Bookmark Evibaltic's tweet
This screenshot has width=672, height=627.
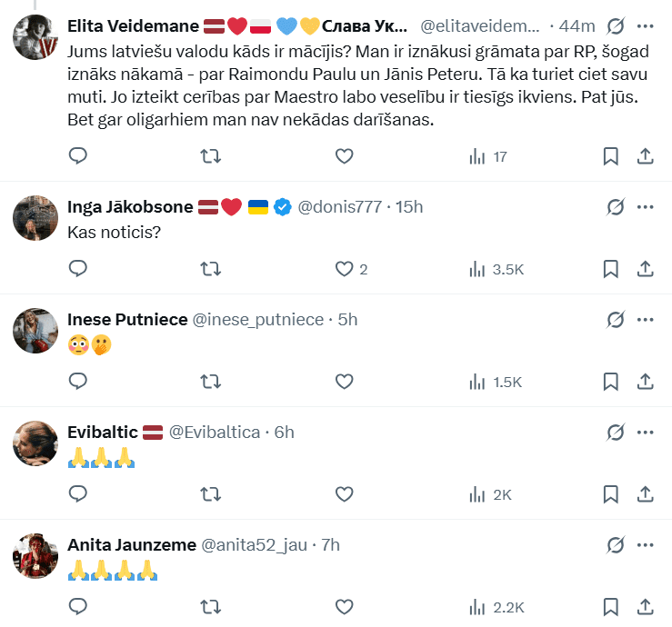(611, 494)
